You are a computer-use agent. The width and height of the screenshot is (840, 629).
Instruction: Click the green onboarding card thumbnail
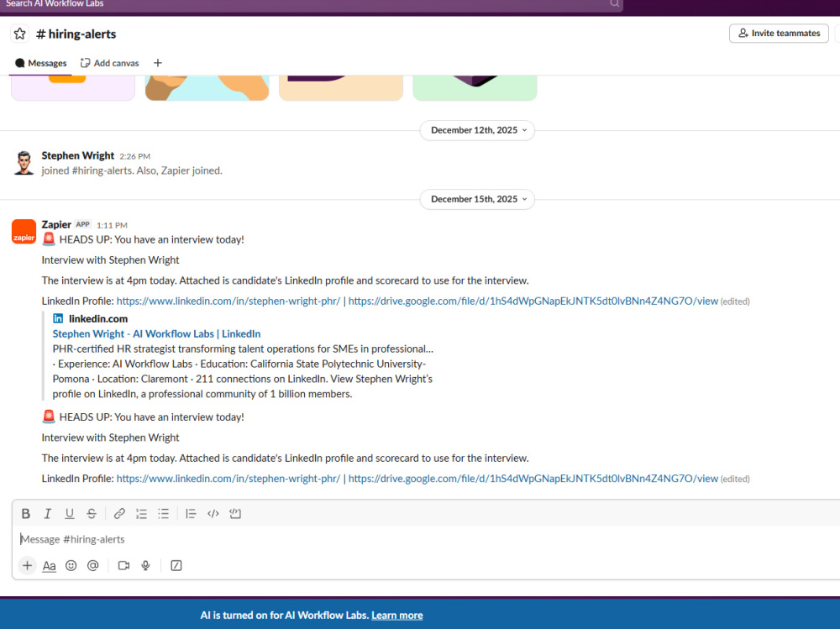click(x=475, y=88)
